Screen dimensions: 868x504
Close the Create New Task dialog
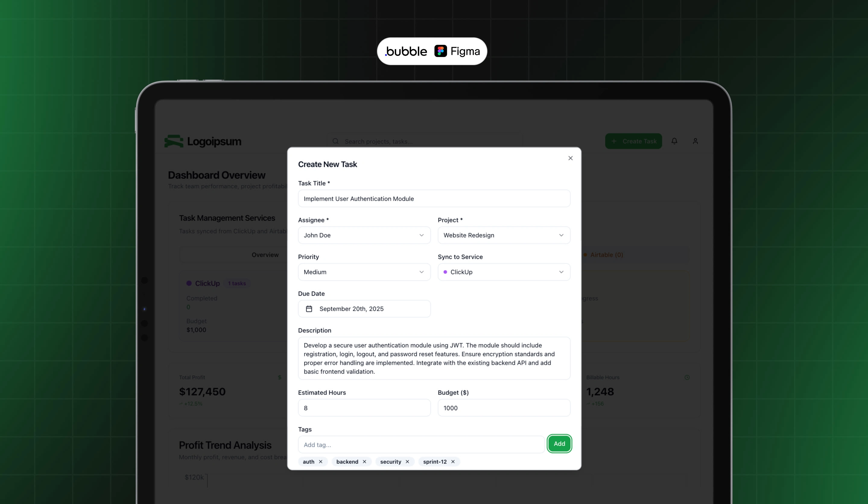(x=570, y=158)
